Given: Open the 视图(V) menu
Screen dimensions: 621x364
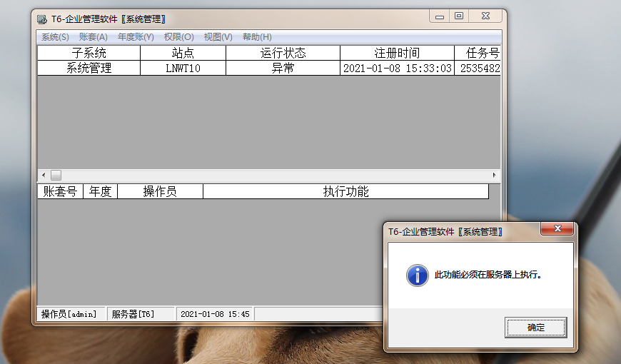Looking at the screenshot, I should tap(218, 37).
